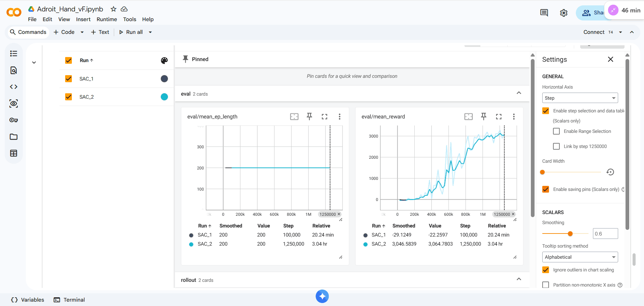Image resolution: width=644 pixels, height=306 pixels.
Task: Uncheck the SAC_1 run checkbox
Action: (x=68, y=79)
